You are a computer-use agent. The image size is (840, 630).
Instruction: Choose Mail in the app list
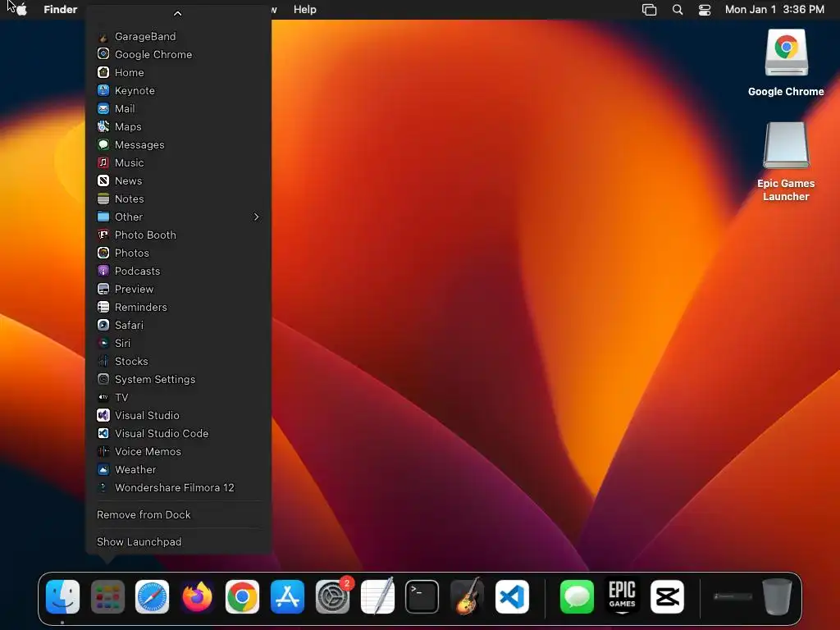pyautogui.click(x=178, y=109)
